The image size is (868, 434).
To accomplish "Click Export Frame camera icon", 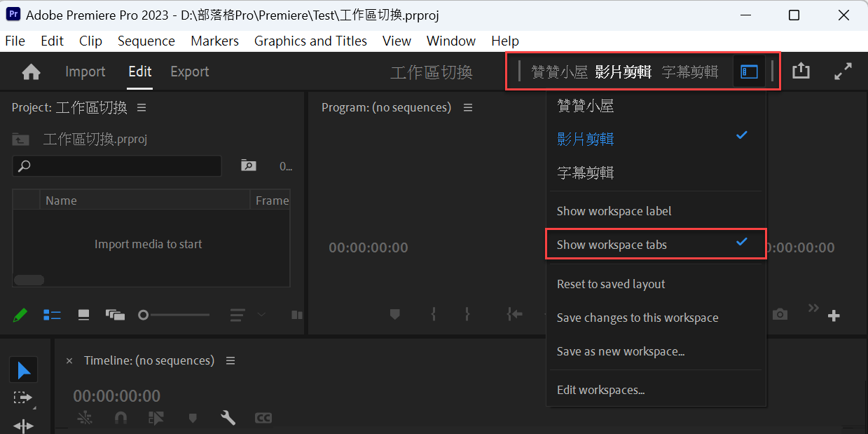I will point(780,315).
